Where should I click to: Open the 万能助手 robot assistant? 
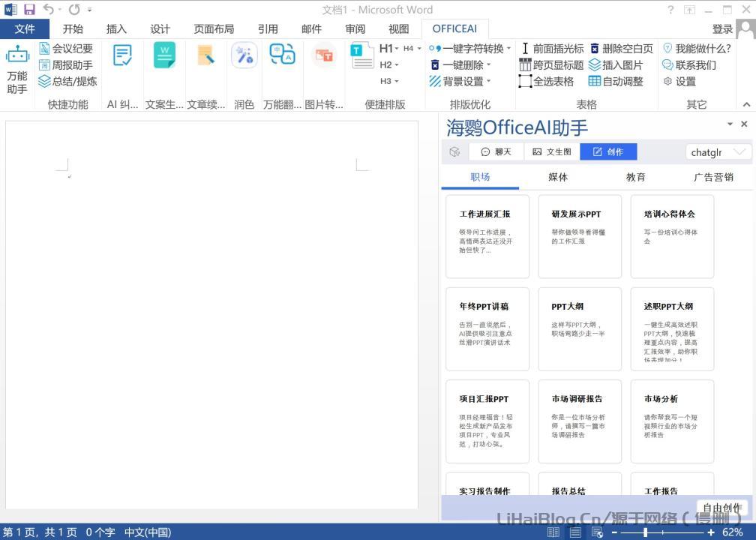click(x=17, y=69)
